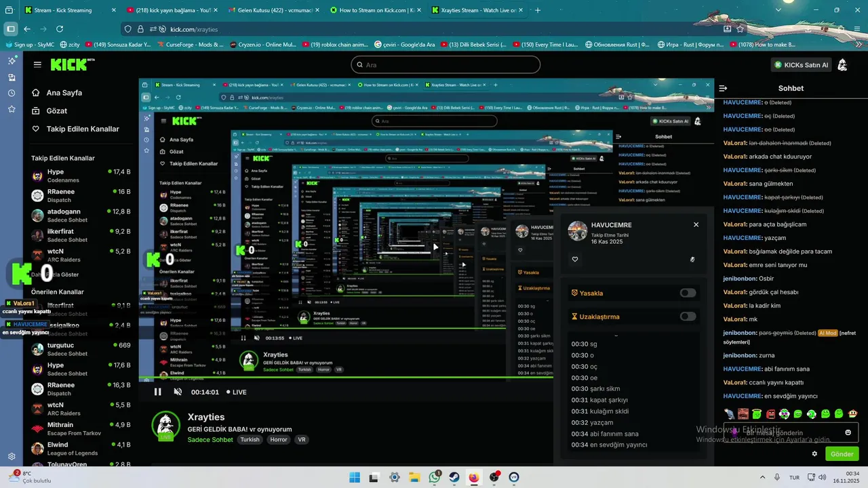Screen dimensions: 868x488
Task: Click the Firefox AI sparkle sidebar icon
Action: tap(12, 61)
